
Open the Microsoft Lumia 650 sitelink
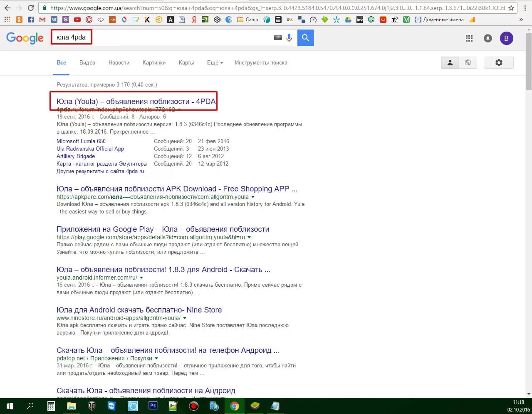pyautogui.click(x=81, y=141)
